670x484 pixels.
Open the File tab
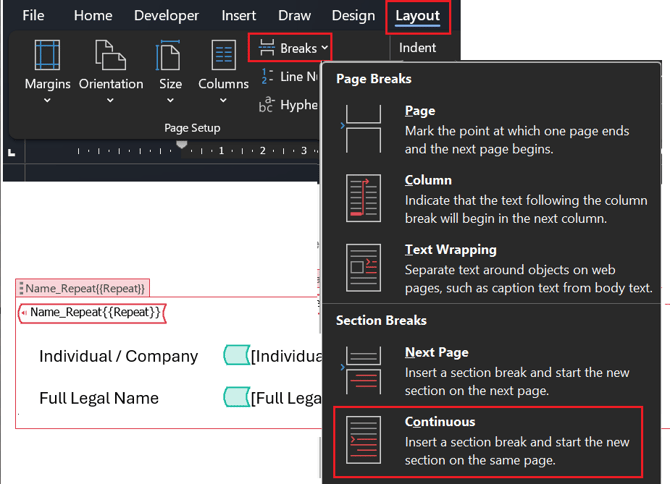[33, 16]
